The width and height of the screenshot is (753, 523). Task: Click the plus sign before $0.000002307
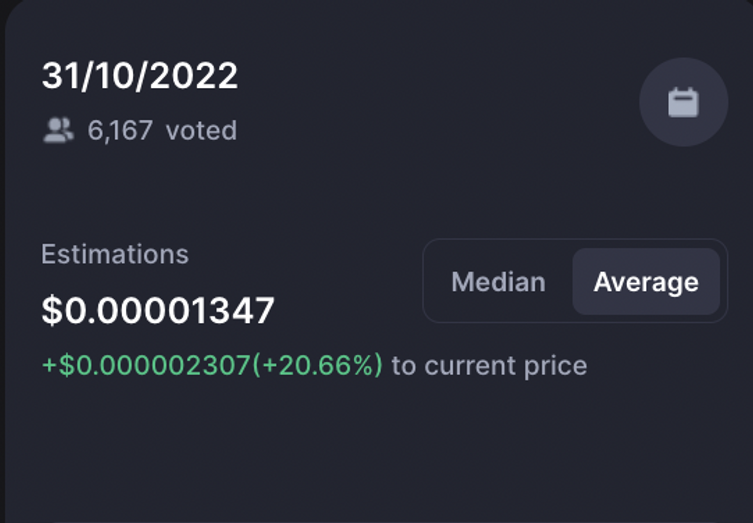49,365
